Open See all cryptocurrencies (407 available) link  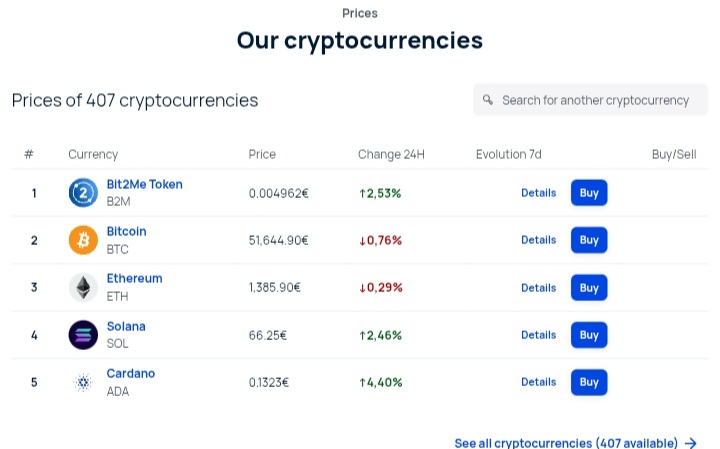click(x=566, y=443)
